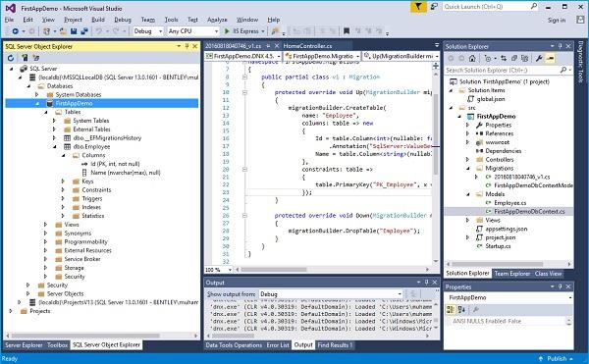The width and height of the screenshot is (589, 364).
Task: Click the Show All Files icon in Solution Explorer
Action: pyautogui.click(x=525, y=59)
